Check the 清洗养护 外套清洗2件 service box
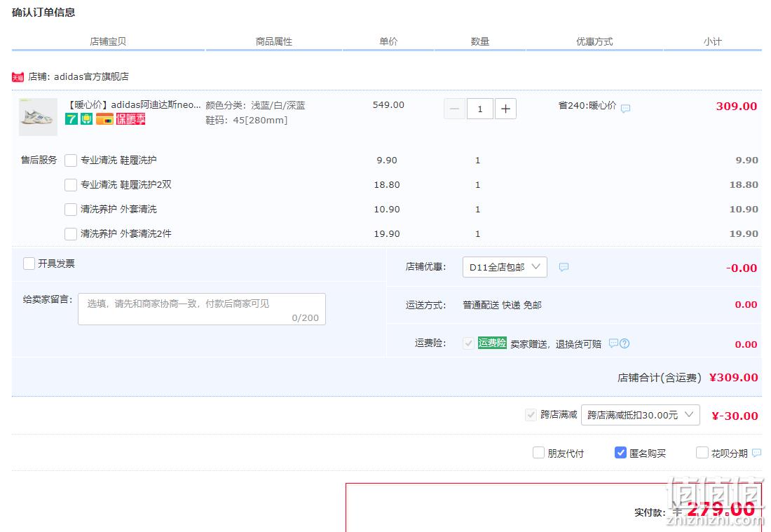771x532 pixels. (x=71, y=234)
